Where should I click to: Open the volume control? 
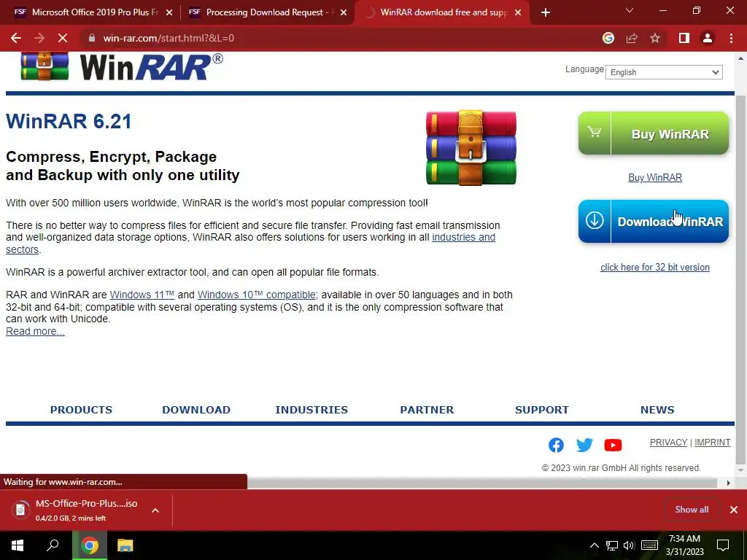[629, 545]
